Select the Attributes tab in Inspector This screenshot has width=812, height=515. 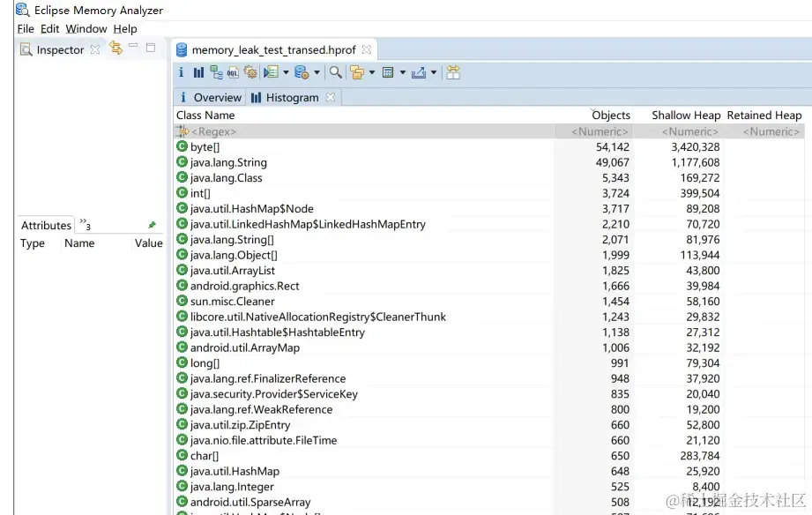(x=46, y=226)
